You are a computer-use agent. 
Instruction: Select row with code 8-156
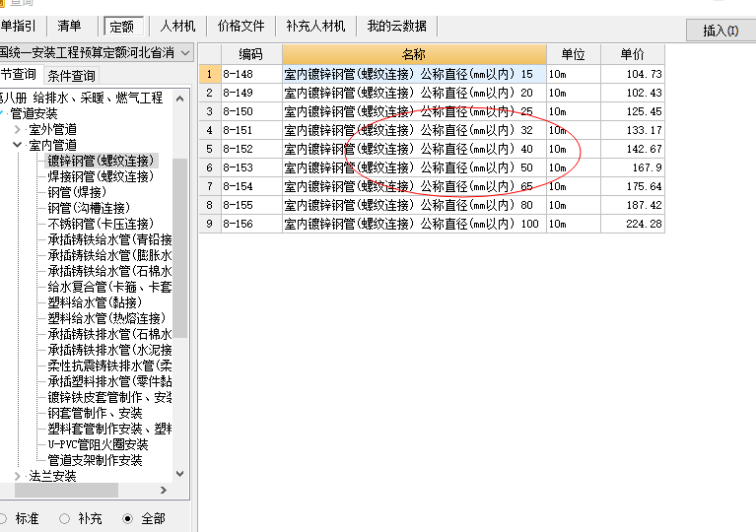(432, 224)
